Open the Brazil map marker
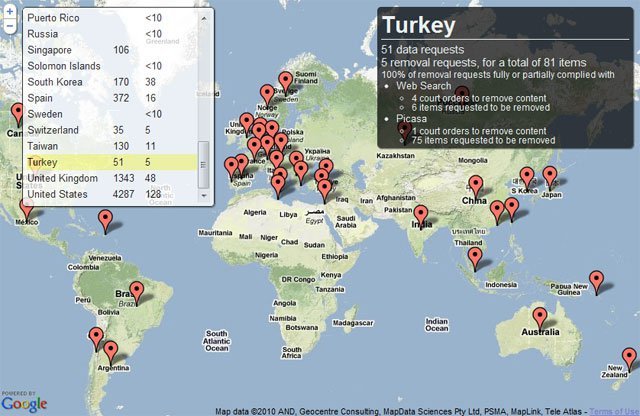This screenshot has height=416, width=640. click(138, 294)
